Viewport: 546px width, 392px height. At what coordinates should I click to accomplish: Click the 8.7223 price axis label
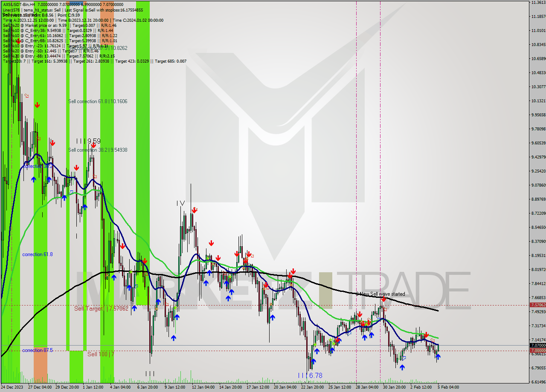coord(538,213)
